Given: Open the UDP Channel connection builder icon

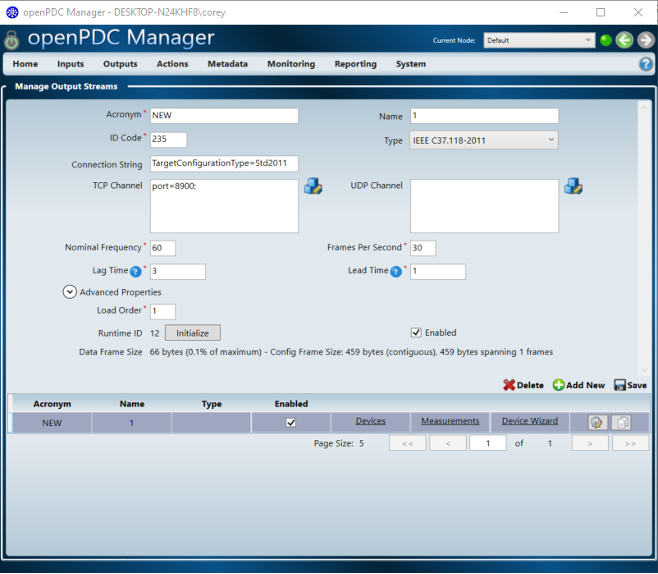Looking at the screenshot, I should coord(573,186).
